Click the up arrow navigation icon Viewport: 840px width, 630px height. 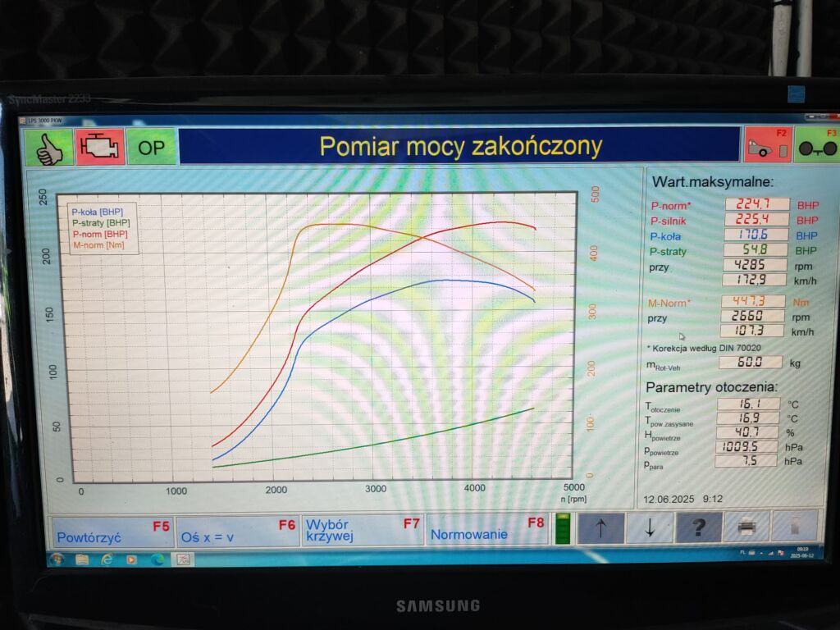click(x=603, y=527)
